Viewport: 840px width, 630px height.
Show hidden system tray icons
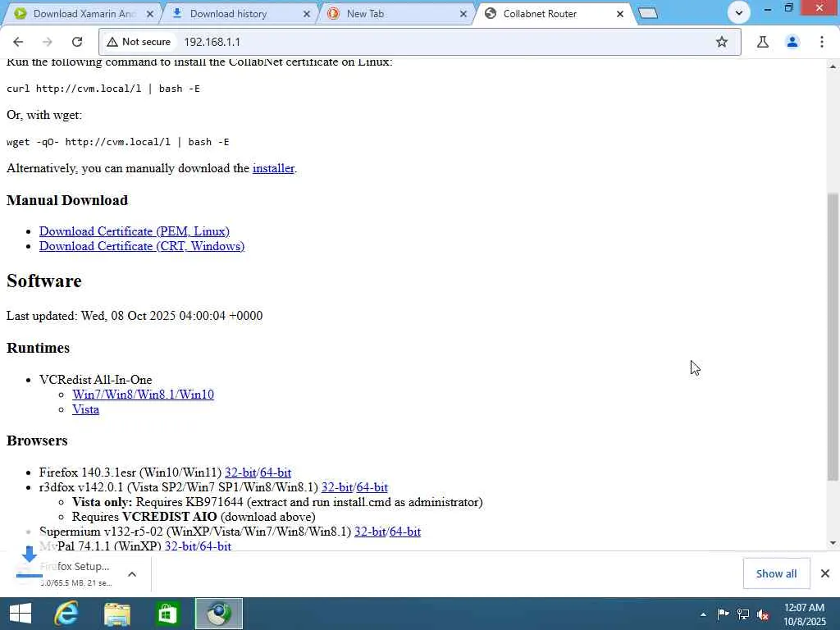703,614
